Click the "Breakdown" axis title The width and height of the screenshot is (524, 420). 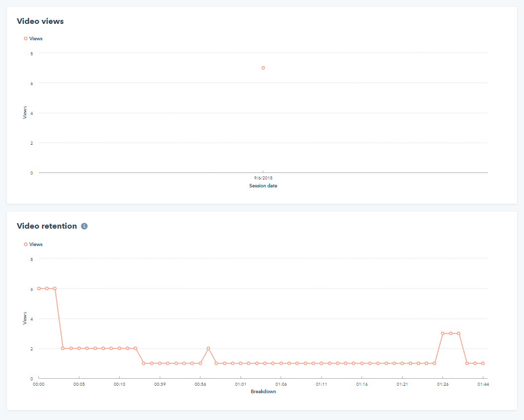(x=263, y=391)
